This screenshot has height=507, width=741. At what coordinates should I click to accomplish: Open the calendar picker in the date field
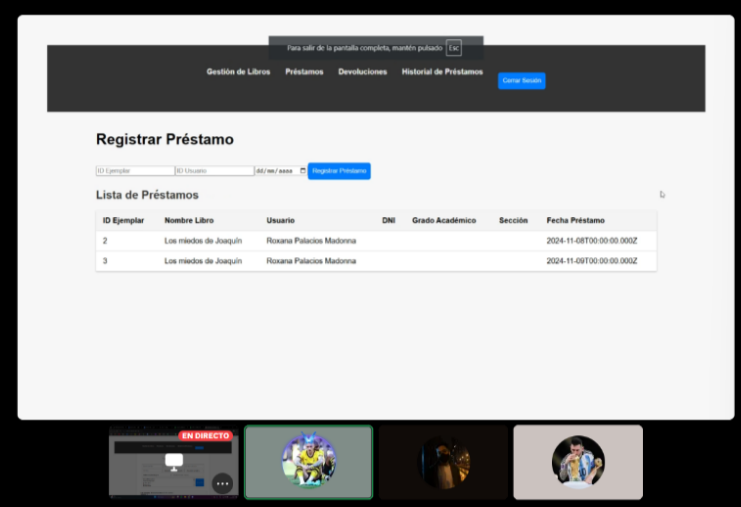point(303,171)
